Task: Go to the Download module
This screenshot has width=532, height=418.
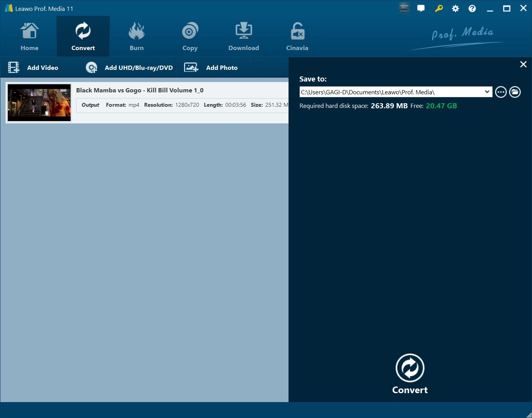Action: 243,37
